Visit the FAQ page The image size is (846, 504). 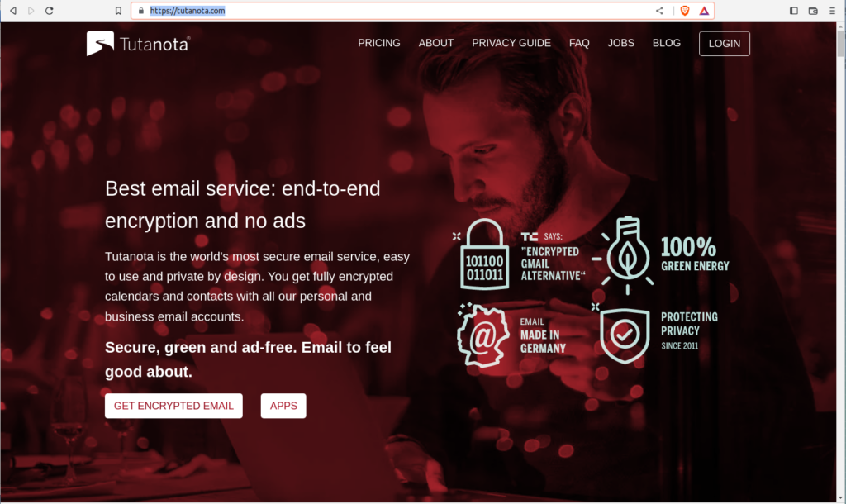pyautogui.click(x=579, y=43)
